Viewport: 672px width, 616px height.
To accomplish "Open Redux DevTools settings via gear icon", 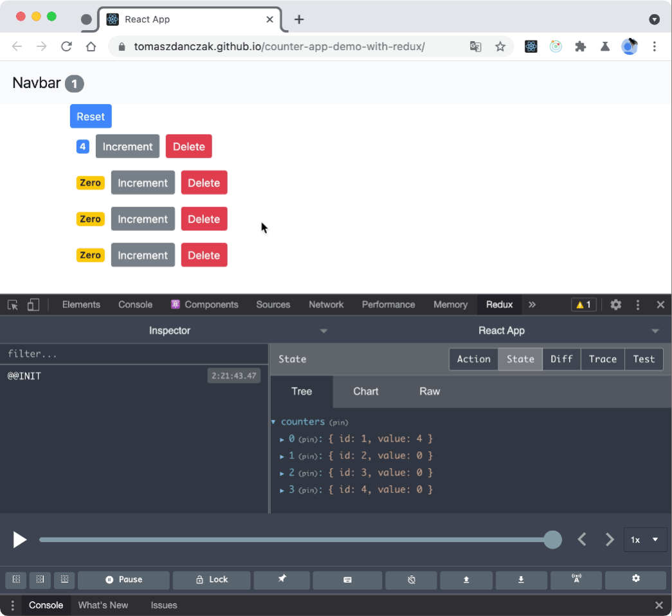I will pyautogui.click(x=635, y=579).
